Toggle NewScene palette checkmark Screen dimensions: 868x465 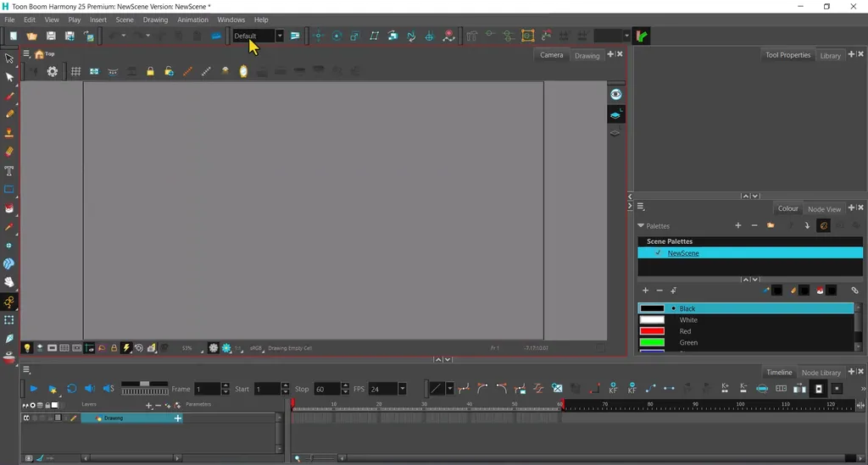pos(658,252)
